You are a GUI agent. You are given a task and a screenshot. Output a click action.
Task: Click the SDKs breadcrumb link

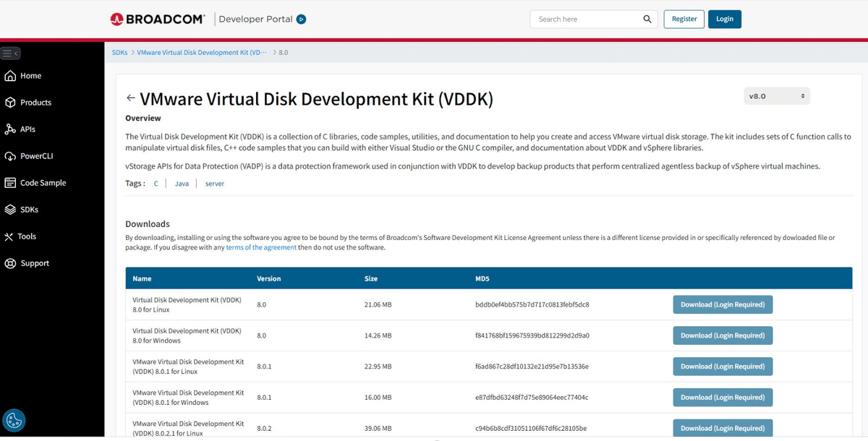pos(119,52)
